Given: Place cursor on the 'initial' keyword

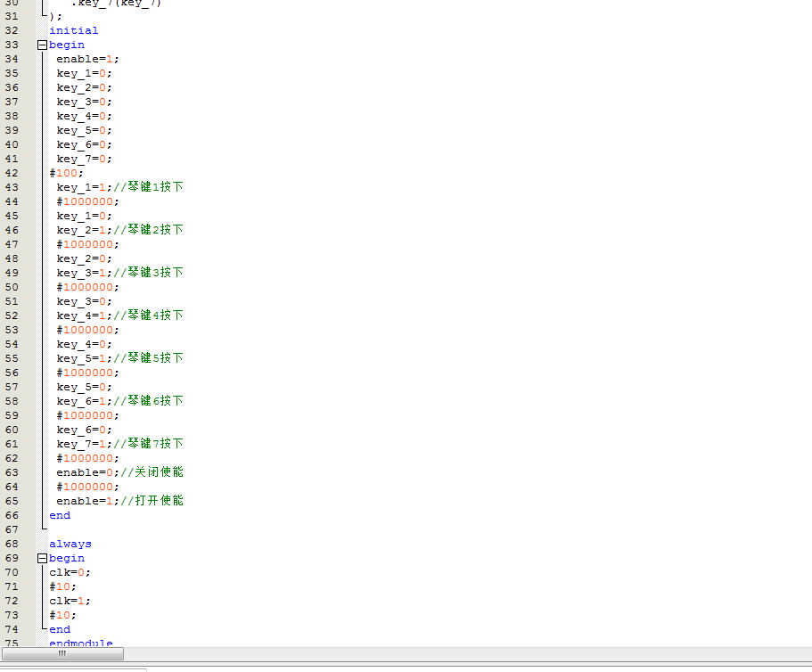Looking at the screenshot, I should [73, 30].
